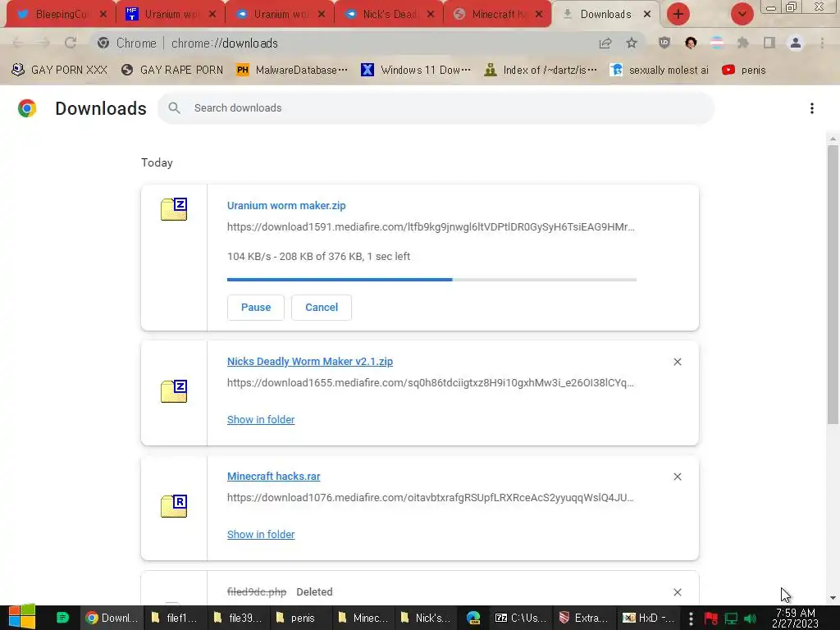This screenshot has height=630, width=840.
Task: Open Nicks Deadly Worm Maker v2.1.zip
Action: coord(309,362)
